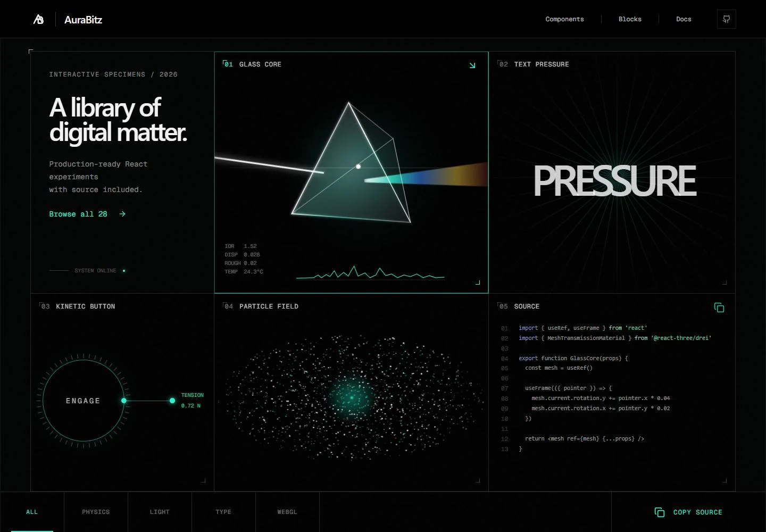Select the ALL filter tab
The image size is (766, 532).
(32, 512)
